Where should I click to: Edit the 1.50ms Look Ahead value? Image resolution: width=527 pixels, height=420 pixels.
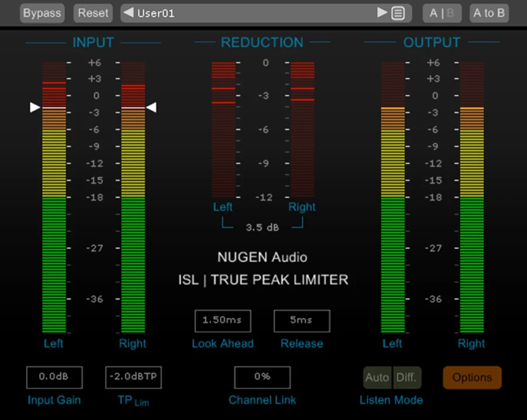coord(223,321)
